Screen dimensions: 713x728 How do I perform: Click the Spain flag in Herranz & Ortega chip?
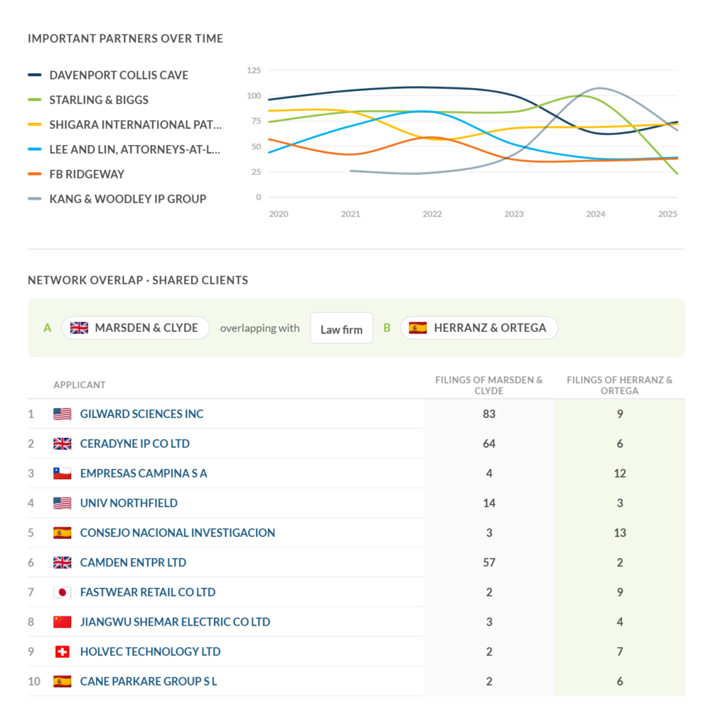[418, 328]
